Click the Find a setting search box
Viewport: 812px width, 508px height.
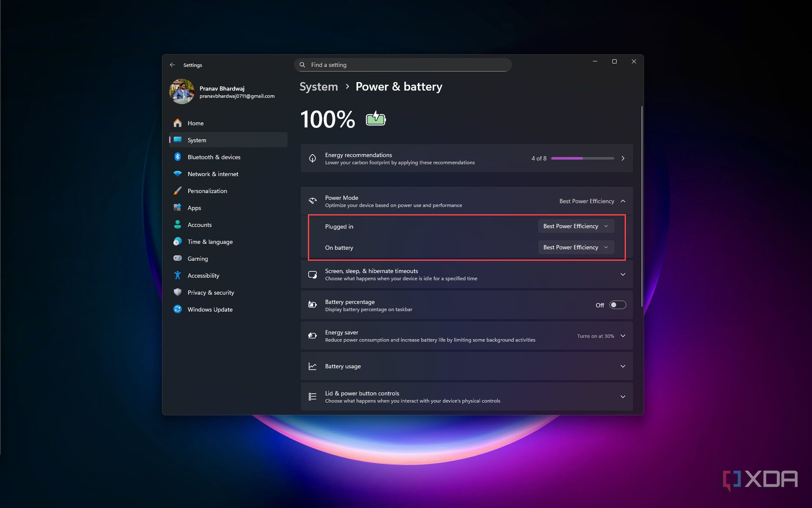pos(403,65)
